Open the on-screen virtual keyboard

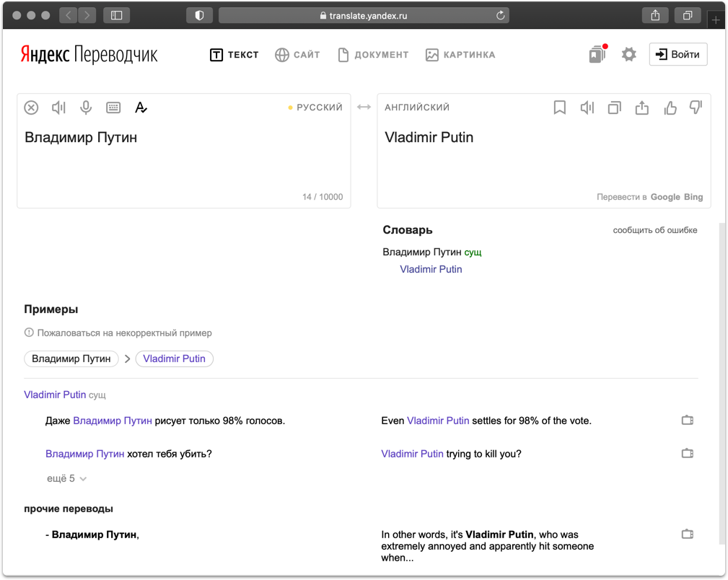coord(113,107)
